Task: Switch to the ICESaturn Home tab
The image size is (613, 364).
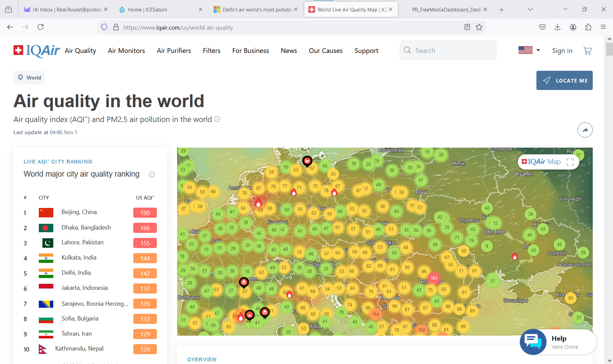Action: (x=147, y=9)
